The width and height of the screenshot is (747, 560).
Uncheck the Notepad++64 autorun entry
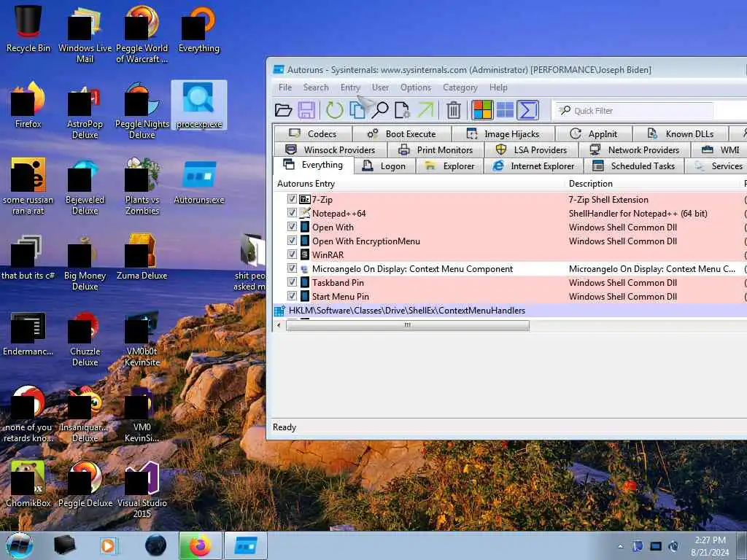[292, 213]
